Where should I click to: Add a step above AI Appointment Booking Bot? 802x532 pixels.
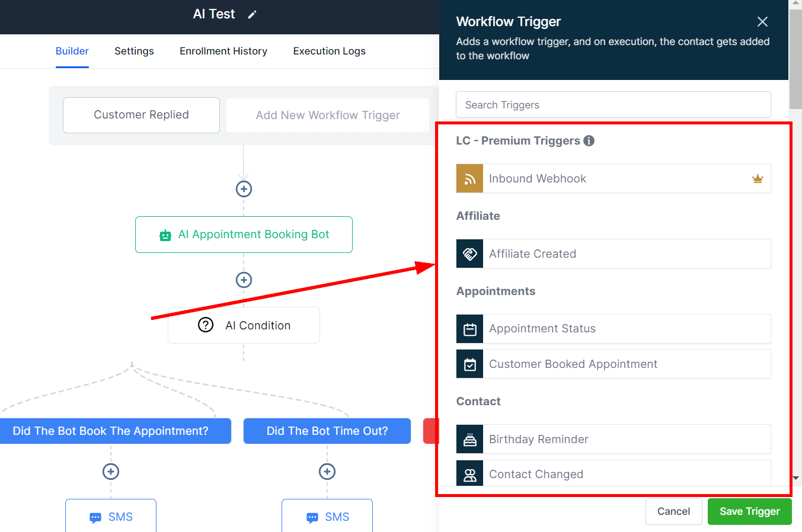click(244, 189)
